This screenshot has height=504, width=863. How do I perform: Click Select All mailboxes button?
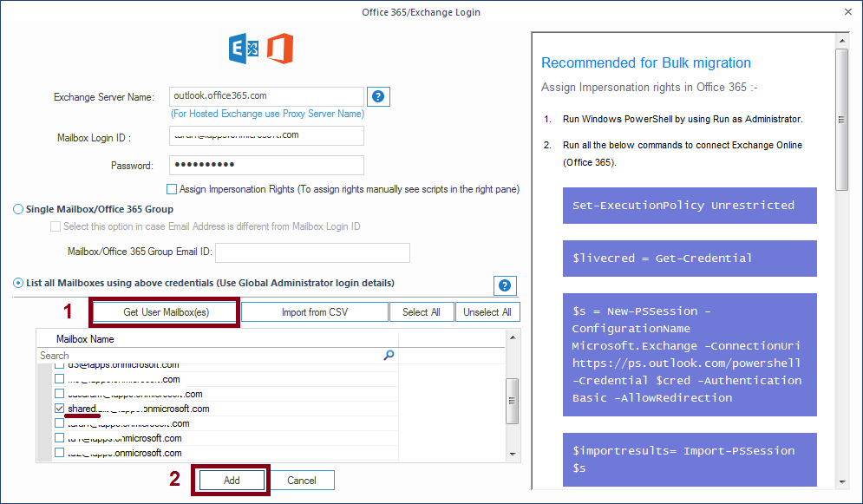(421, 312)
